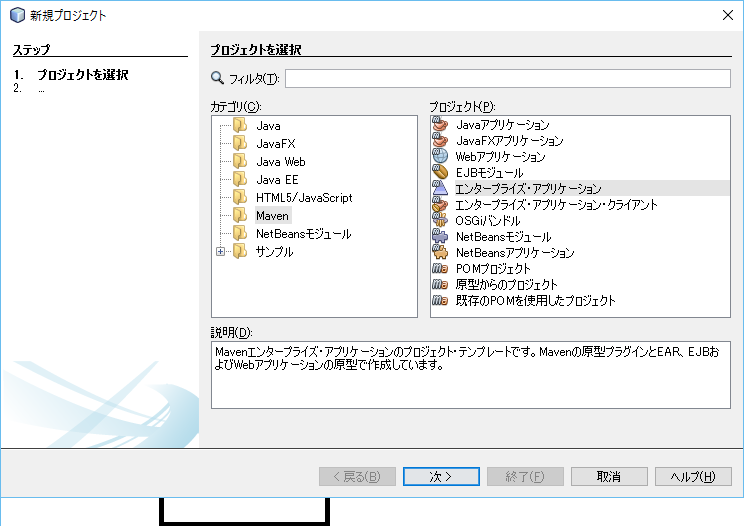Click the OSGiバンドル project icon
The image size is (744, 526).
[440, 220]
